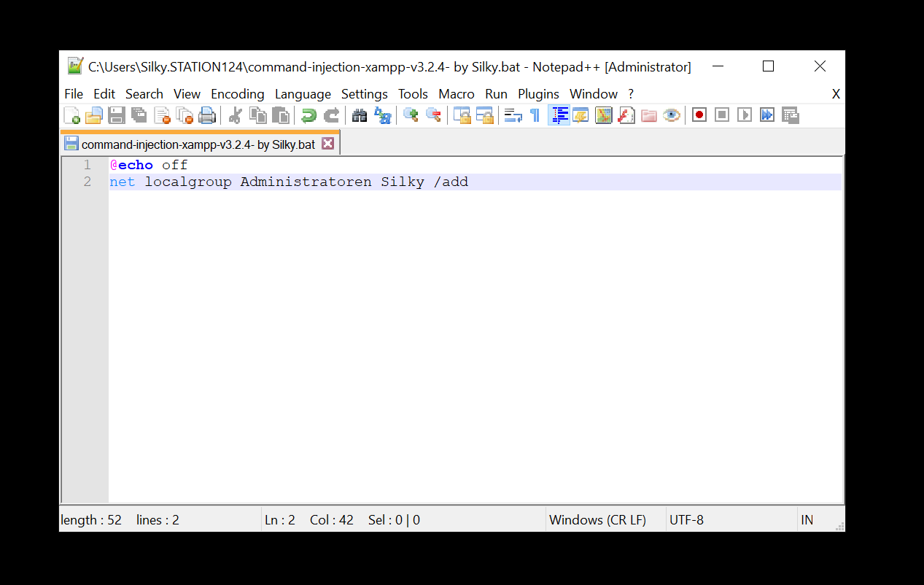
Task: Save current file with floppy icon
Action: point(117,115)
